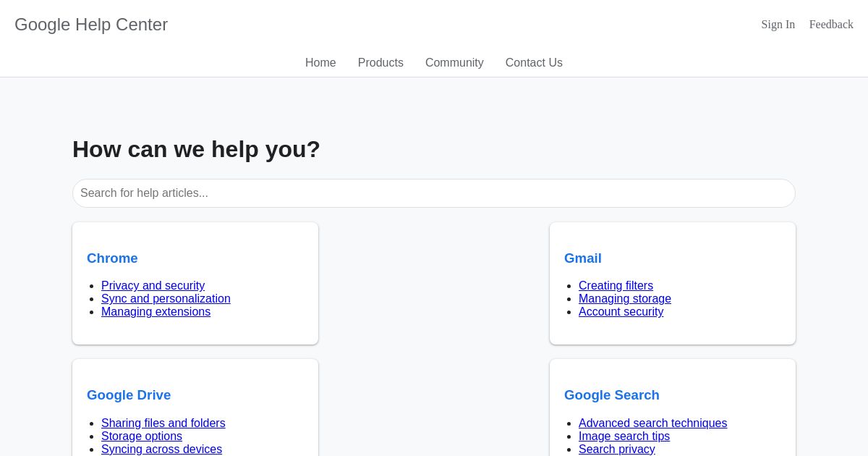Open the Google Search category heading
The height and width of the screenshot is (456, 868).
pyautogui.click(x=612, y=395)
